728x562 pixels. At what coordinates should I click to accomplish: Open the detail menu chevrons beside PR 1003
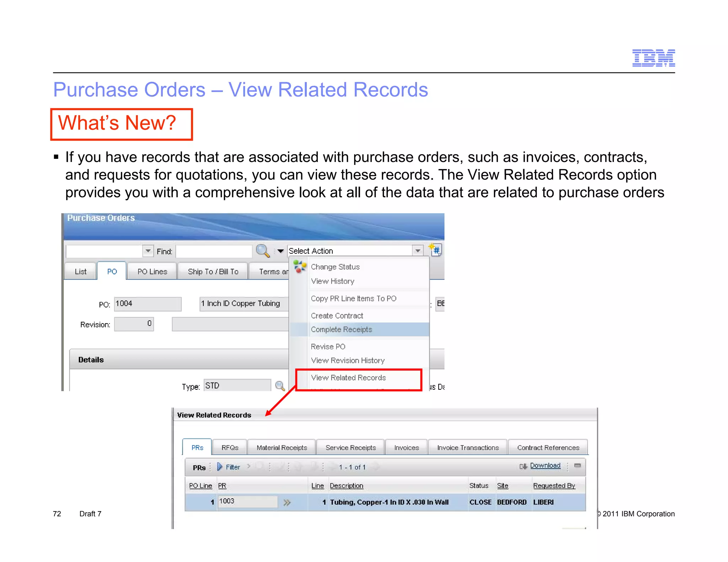click(287, 502)
